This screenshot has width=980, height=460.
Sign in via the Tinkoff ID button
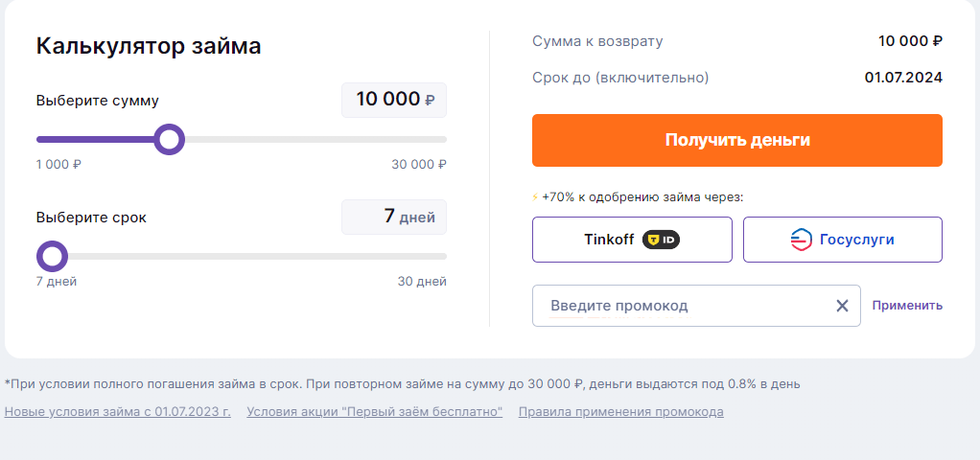(632, 240)
